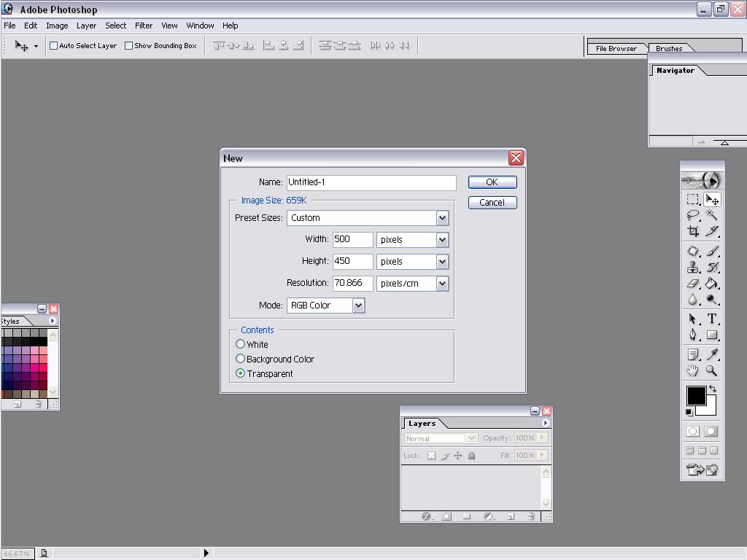Choose White contents option
Image resolution: width=747 pixels, height=560 pixels.
[x=241, y=344]
